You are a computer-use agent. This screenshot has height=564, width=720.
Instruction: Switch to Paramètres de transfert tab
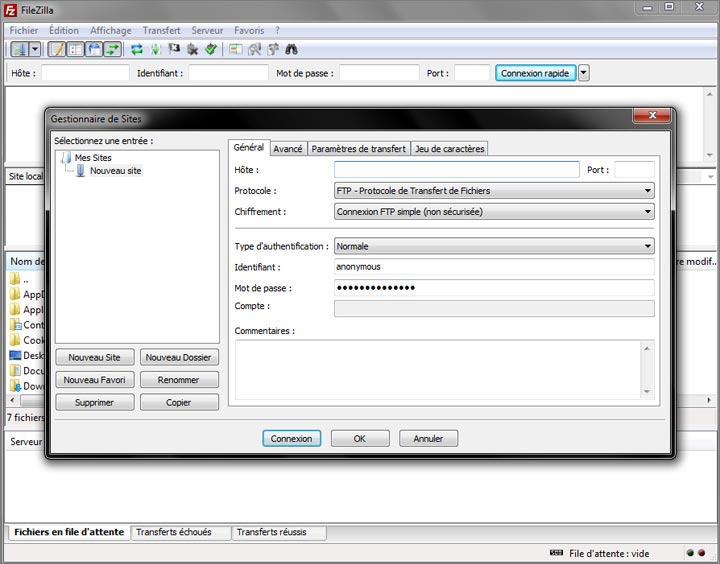[359, 149]
